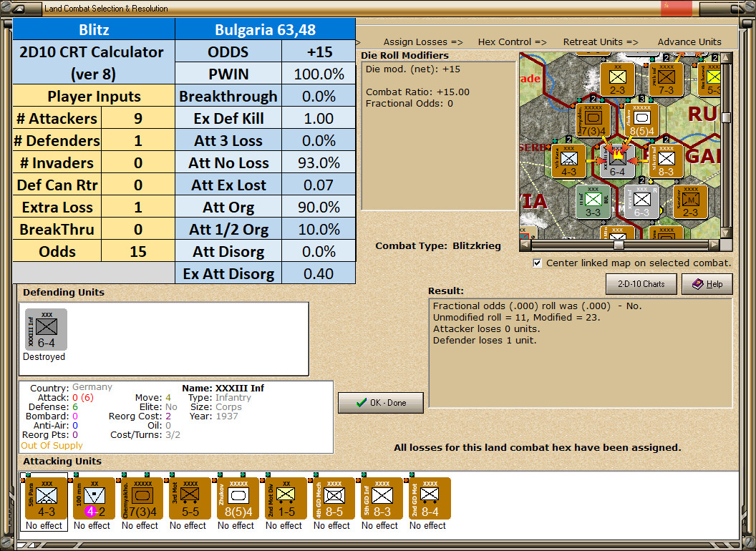Screen dimensions: 756x551
Task: Select the Zhukov 8(5)4 HQ attacker
Action: click(238, 499)
